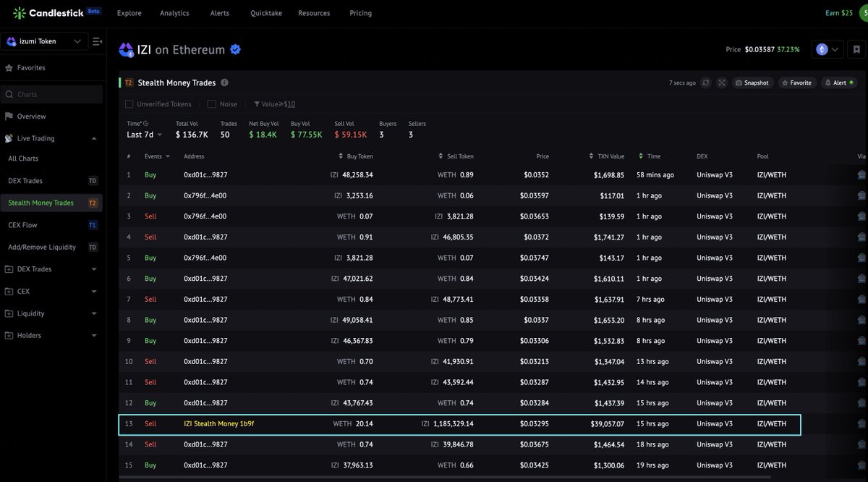Click address 0xd01c...9827 in row 1

205,175
